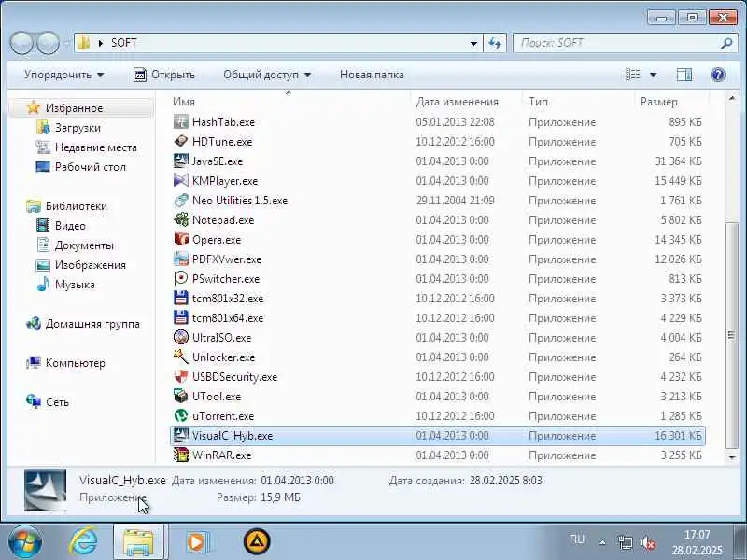Click the taskbar clock 17:07
This screenshot has width=747, height=560.
697,534
